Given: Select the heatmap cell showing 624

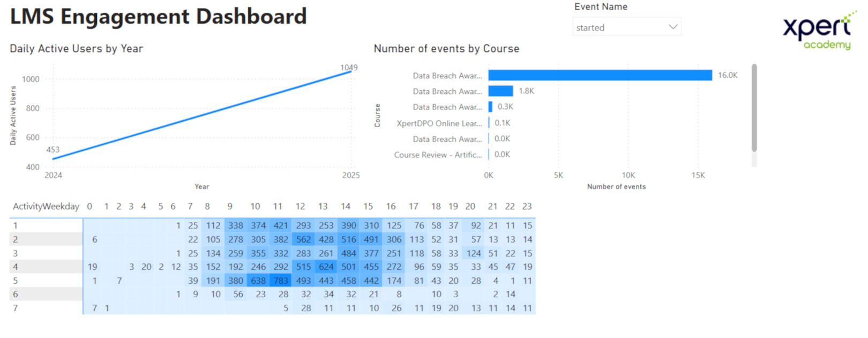Looking at the screenshot, I should coord(326,267).
